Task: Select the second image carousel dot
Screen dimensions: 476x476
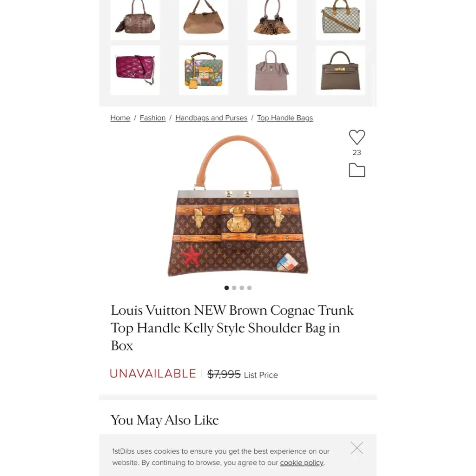Action: [x=234, y=288]
